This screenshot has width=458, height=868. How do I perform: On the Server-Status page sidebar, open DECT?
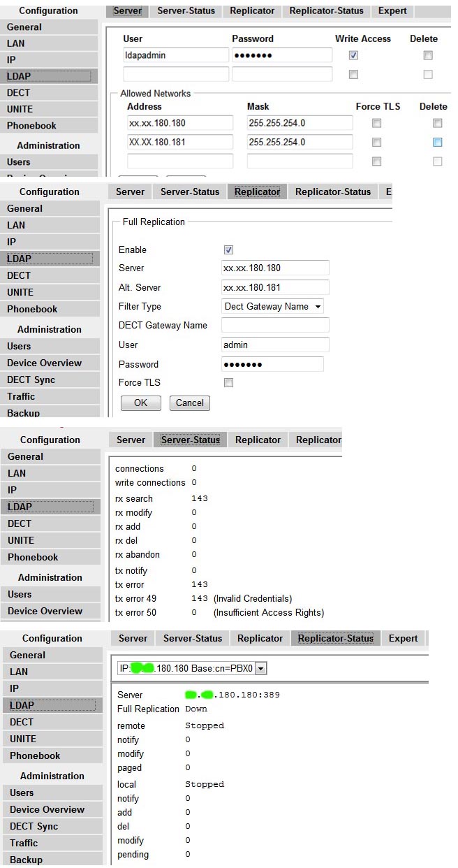point(50,523)
